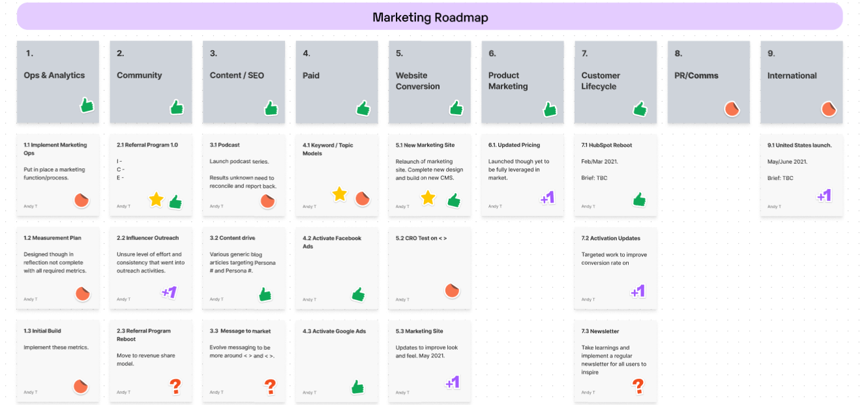868x405 pixels.
Task: Click the orange sticker on 5.2 CRO Test
Action: click(453, 291)
